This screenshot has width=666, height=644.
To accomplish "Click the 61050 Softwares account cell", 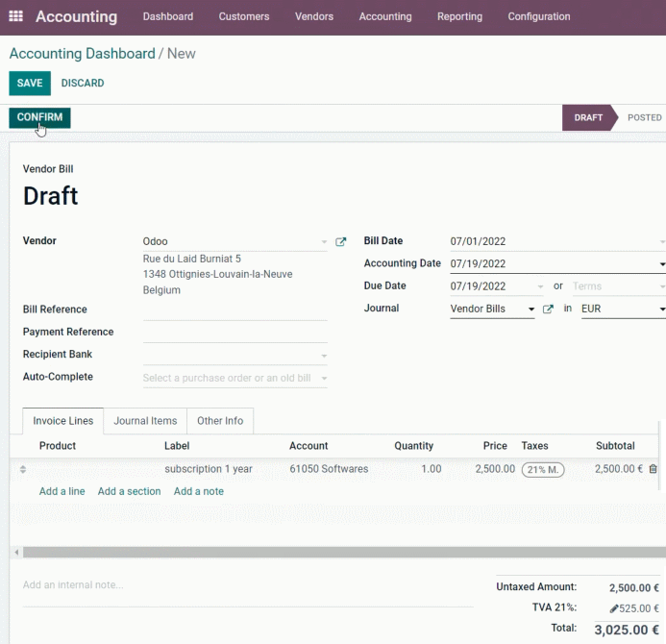I will click(329, 469).
